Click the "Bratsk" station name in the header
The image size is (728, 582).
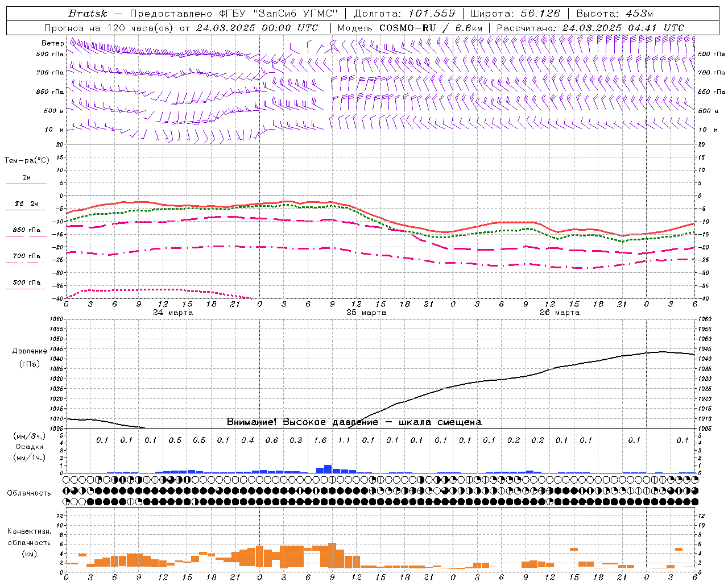(x=87, y=14)
